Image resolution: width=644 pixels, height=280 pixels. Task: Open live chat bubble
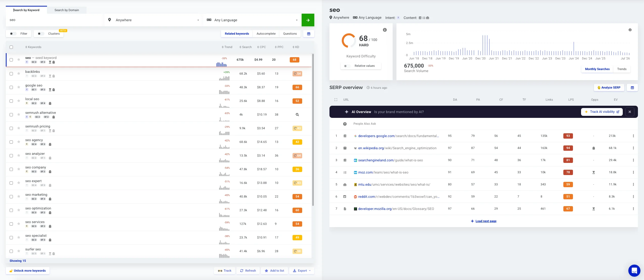click(x=634, y=271)
